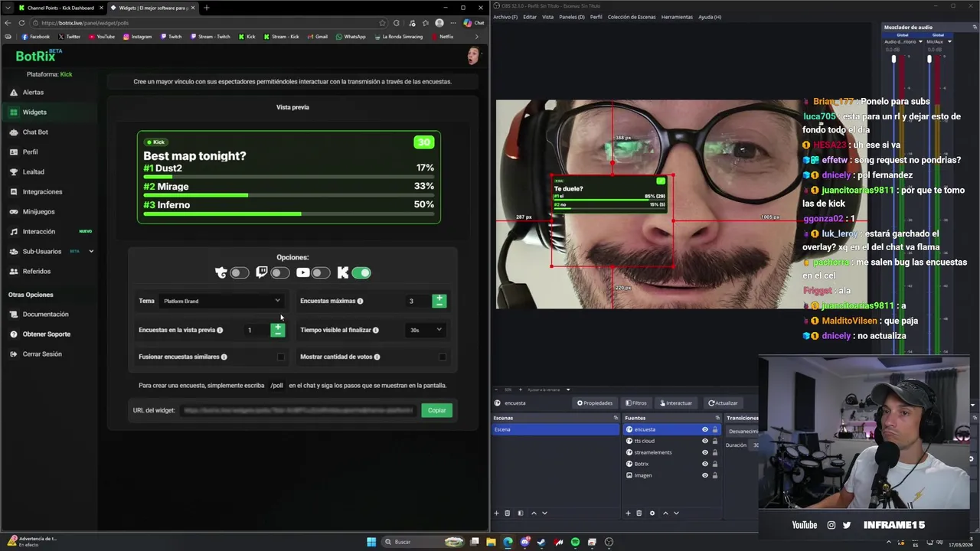This screenshot has height=551, width=980.
Task: Enable the YouTube platform toggle
Action: click(321, 272)
